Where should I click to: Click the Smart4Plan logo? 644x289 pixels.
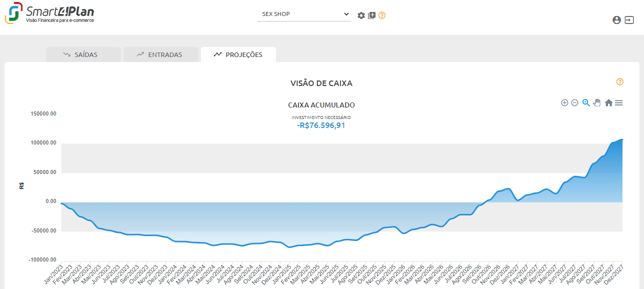click(49, 13)
